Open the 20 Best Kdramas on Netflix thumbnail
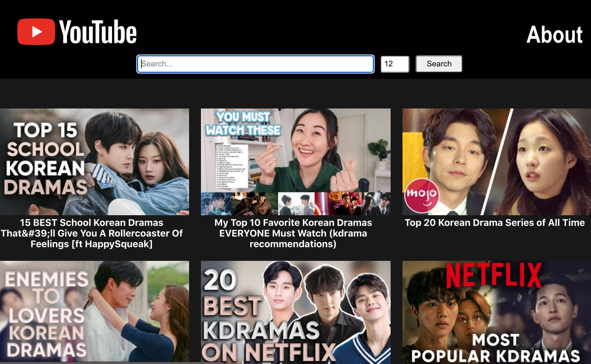Viewport: 591px width, 364px height. point(296,312)
